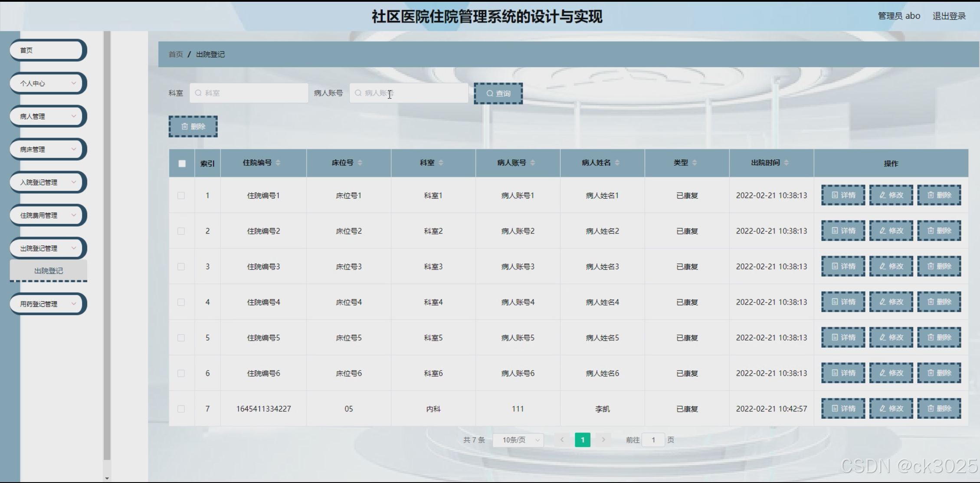Image resolution: width=980 pixels, height=483 pixels.
Task: Click sort icon next to 病人姓名 header
Action: tap(617, 163)
